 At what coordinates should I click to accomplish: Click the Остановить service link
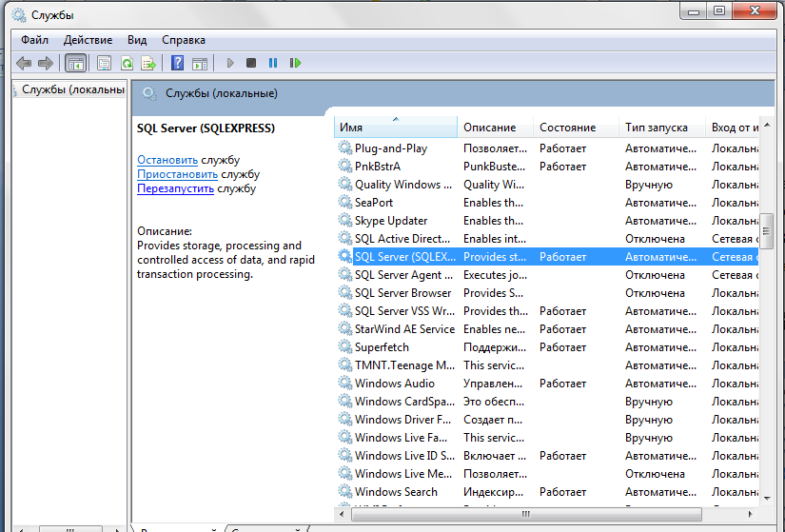[x=167, y=160]
